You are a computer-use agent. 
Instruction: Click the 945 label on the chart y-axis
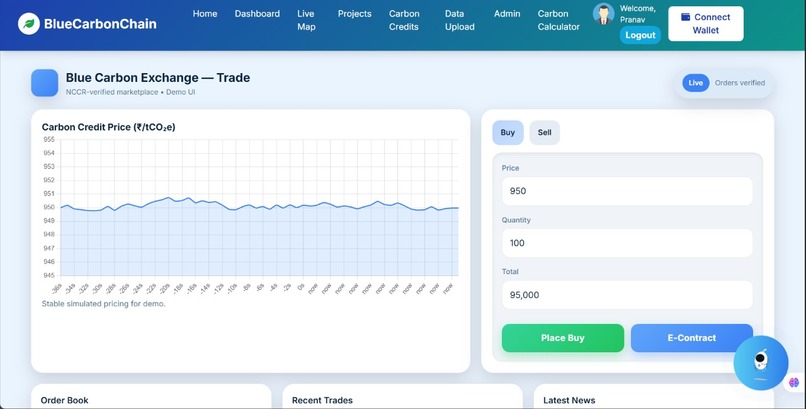[49, 275]
